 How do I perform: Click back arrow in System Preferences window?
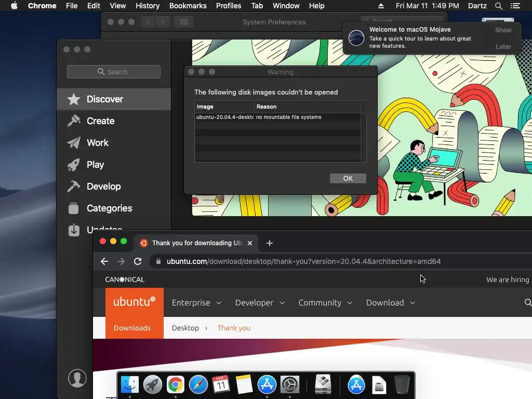point(148,22)
